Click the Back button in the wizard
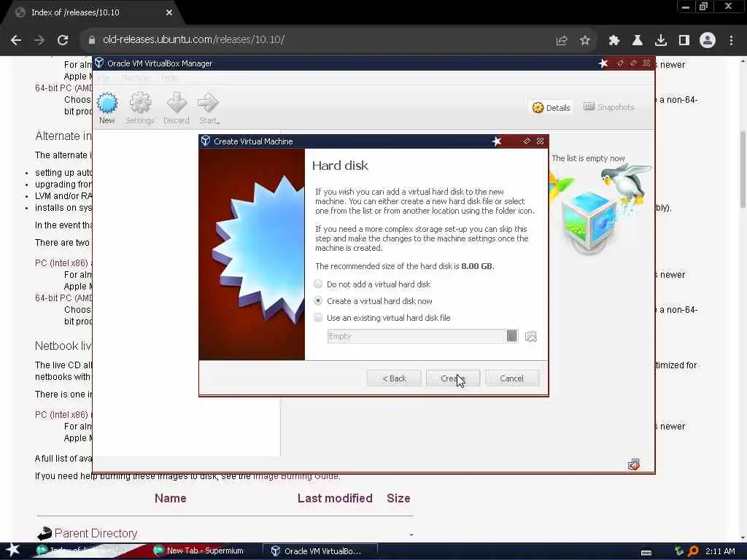The height and width of the screenshot is (560, 747). coord(394,378)
